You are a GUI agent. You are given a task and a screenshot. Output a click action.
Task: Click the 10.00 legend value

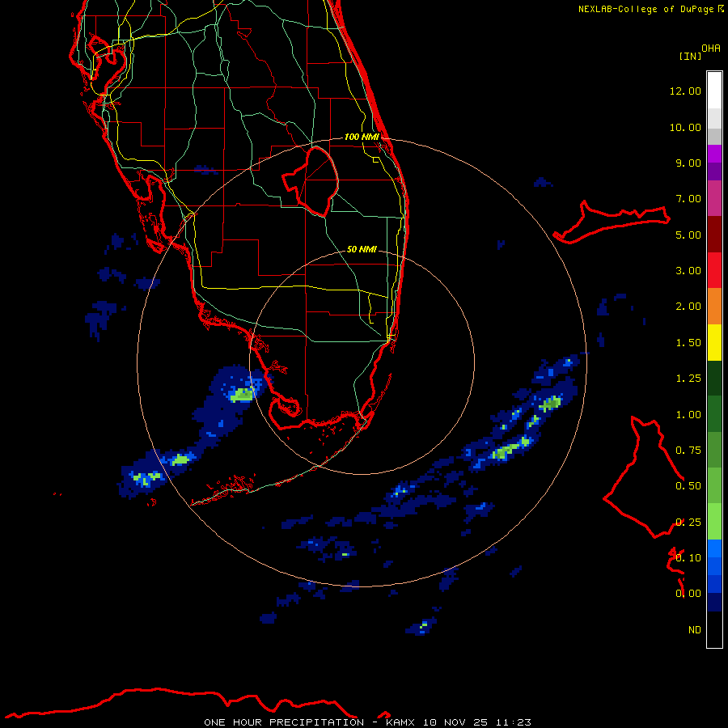tap(685, 127)
